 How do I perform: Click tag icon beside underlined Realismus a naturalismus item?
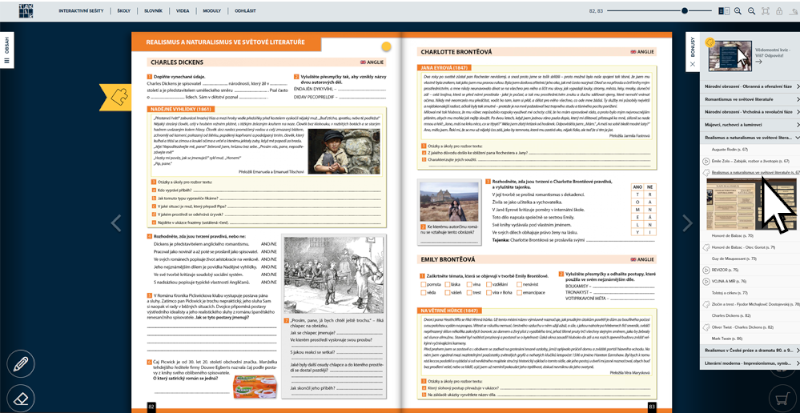tap(706, 173)
